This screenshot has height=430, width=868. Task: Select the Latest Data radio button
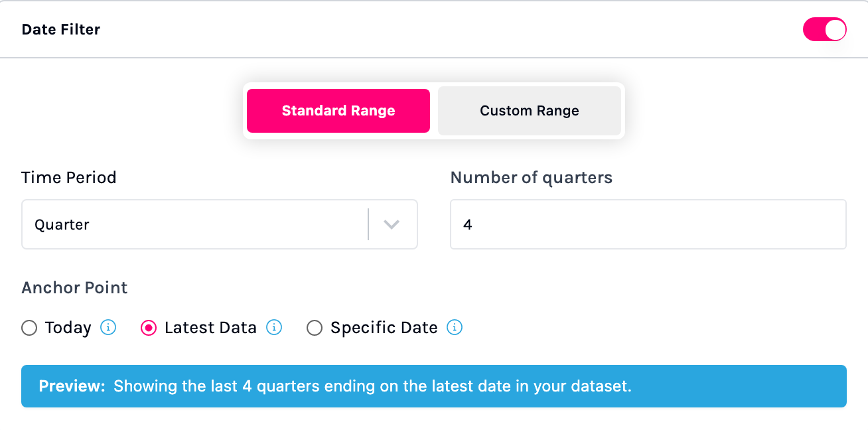click(149, 328)
